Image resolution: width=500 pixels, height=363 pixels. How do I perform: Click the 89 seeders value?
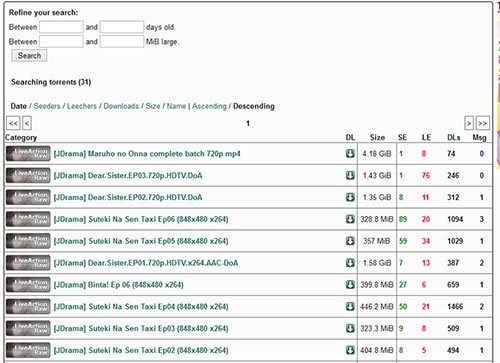403,219
